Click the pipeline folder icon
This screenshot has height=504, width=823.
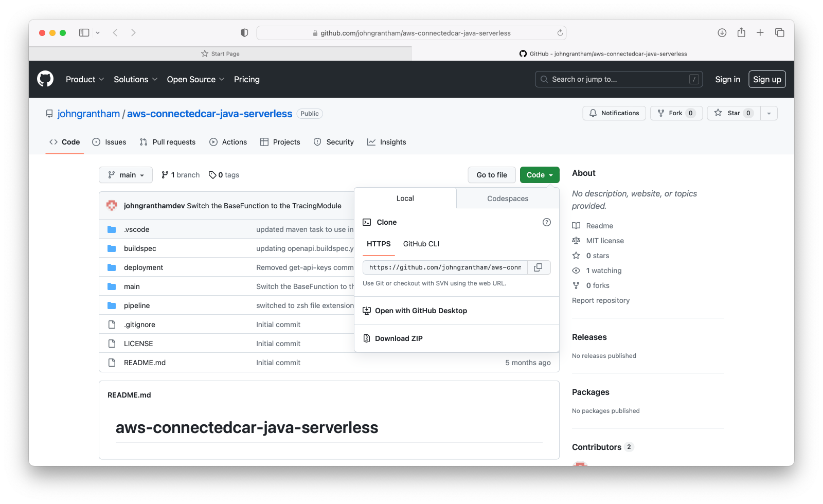(112, 305)
